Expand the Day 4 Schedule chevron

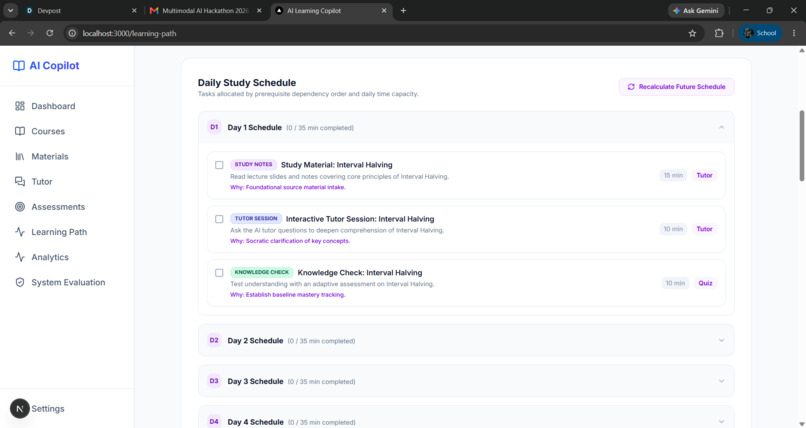point(721,421)
